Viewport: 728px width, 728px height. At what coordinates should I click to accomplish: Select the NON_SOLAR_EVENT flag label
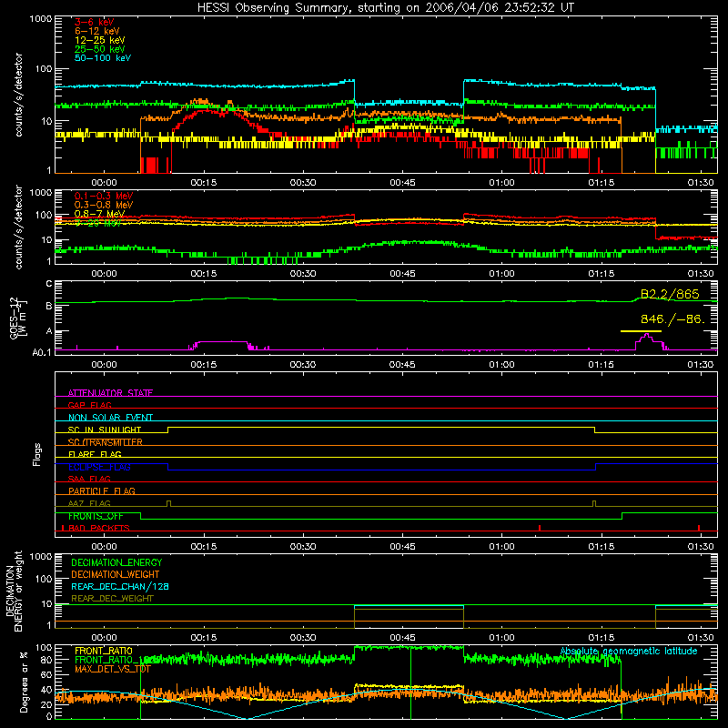[x=110, y=418]
